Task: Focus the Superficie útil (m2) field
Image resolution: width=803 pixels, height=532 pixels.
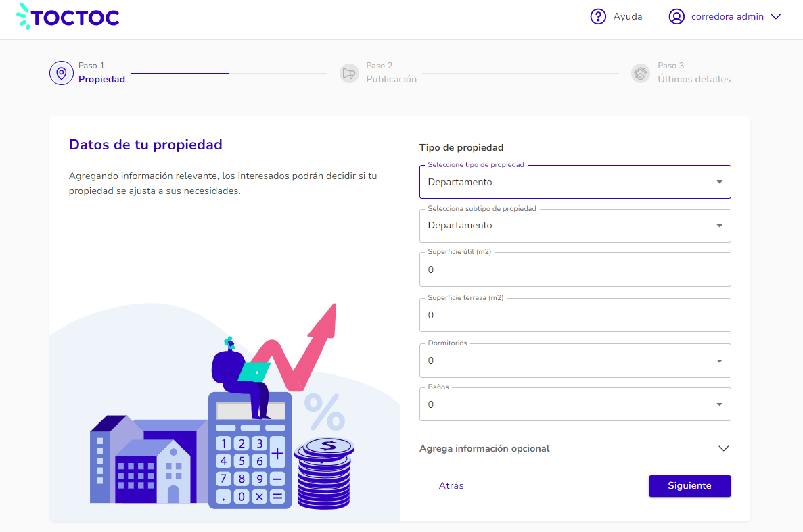Action: tap(574, 270)
